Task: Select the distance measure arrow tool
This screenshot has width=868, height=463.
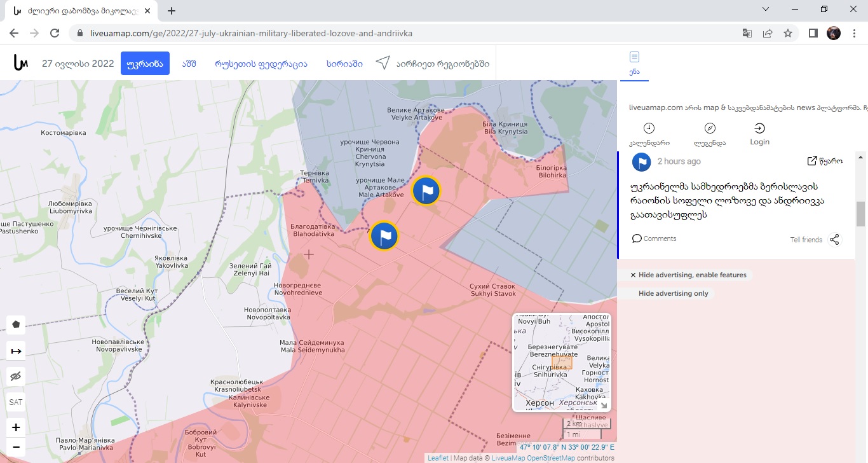Action: [x=16, y=351]
